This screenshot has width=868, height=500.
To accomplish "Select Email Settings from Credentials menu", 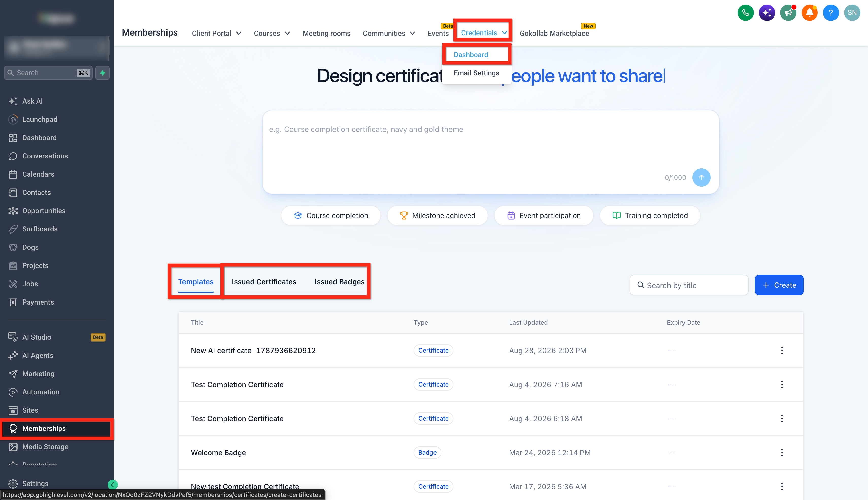I will click(476, 73).
